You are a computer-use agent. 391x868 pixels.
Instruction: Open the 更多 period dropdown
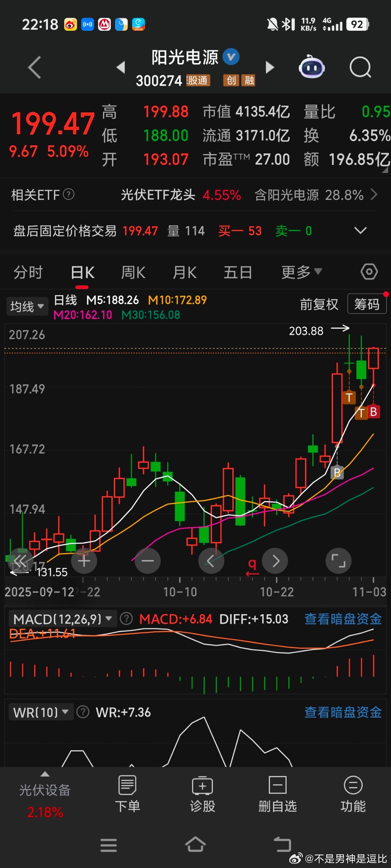pos(302,272)
